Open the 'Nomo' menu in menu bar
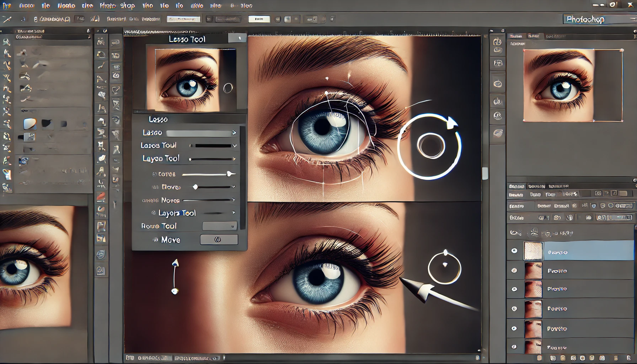The width and height of the screenshot is (637, 364). [66, 6]
